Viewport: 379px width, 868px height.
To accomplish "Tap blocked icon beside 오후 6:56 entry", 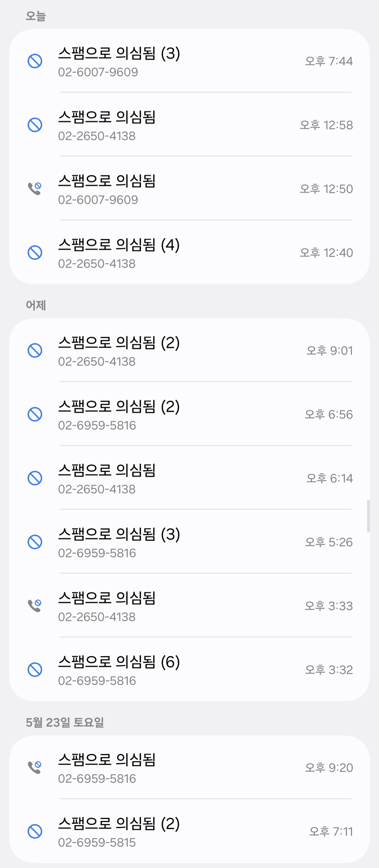I will coord(35,414).
